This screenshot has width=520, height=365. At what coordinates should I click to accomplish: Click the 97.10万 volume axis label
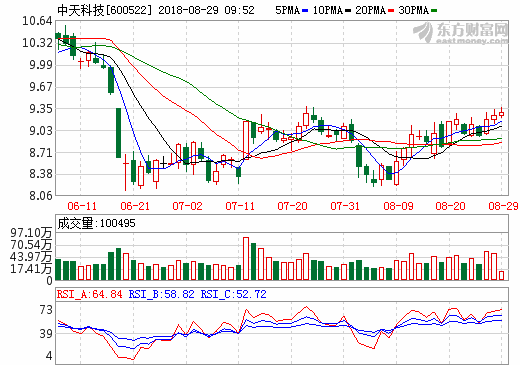click(x=31, y=233)
